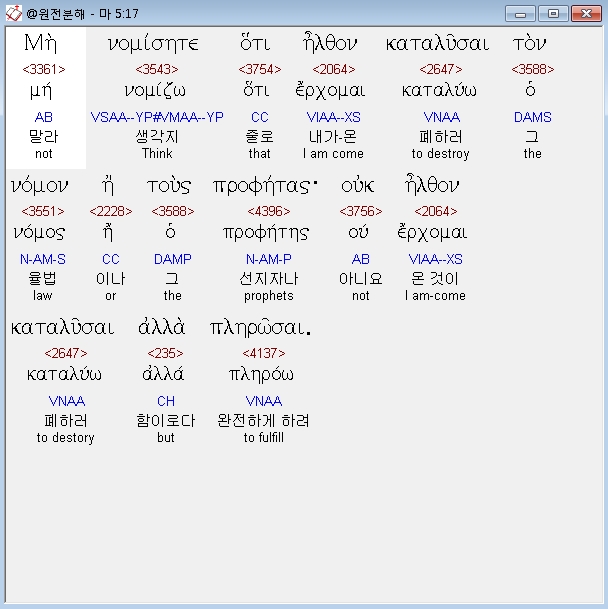The image size is (608, 609).
Task: Click the English gloss 'that'
Action: tap(260, 154)
